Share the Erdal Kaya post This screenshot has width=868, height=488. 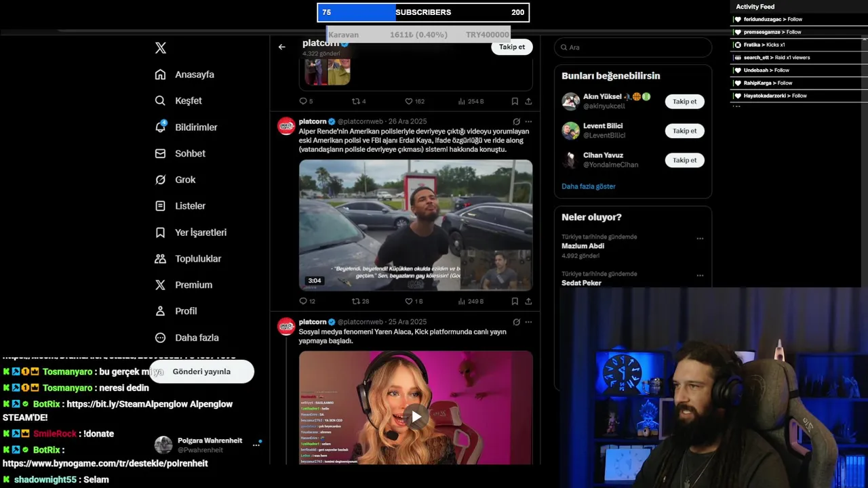528,301
